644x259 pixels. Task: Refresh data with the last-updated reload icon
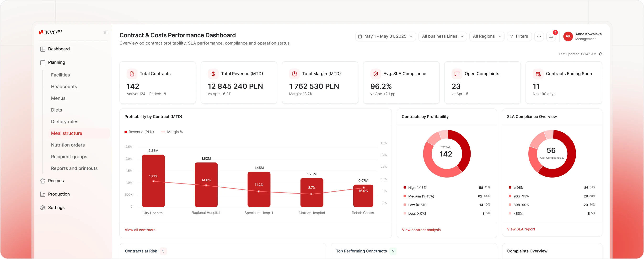point(601,54)
